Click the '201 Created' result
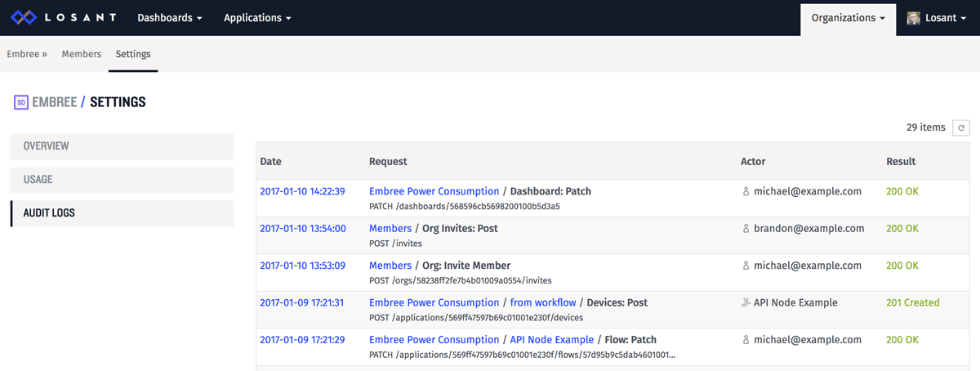Viewport: 980px width, 371px height. [913, 303]
